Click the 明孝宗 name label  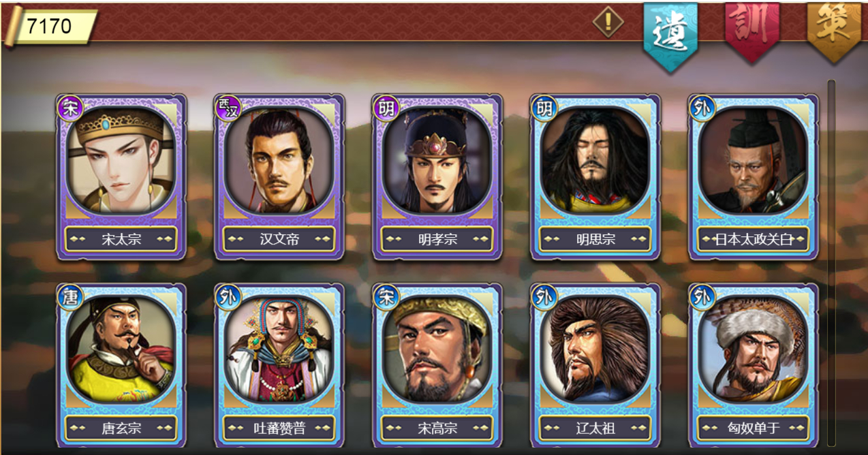pyautogui.click(x=437, y=239)
